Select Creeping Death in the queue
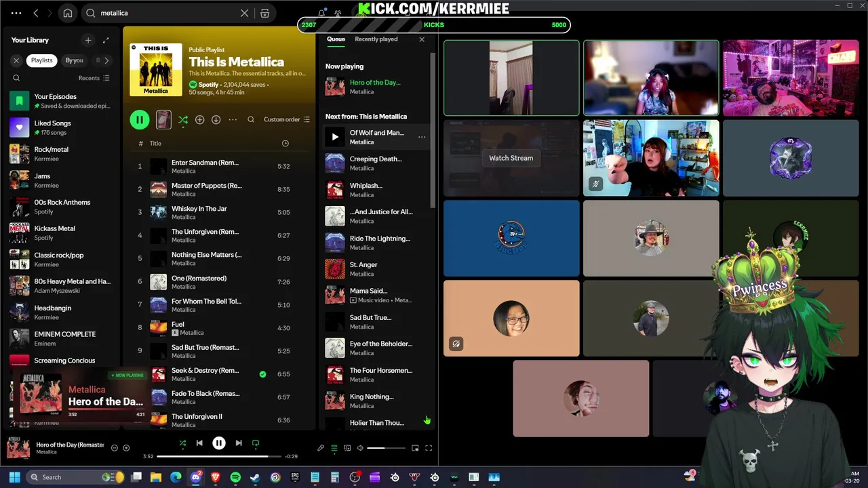The image size is (868, 488). click(376, 163)
